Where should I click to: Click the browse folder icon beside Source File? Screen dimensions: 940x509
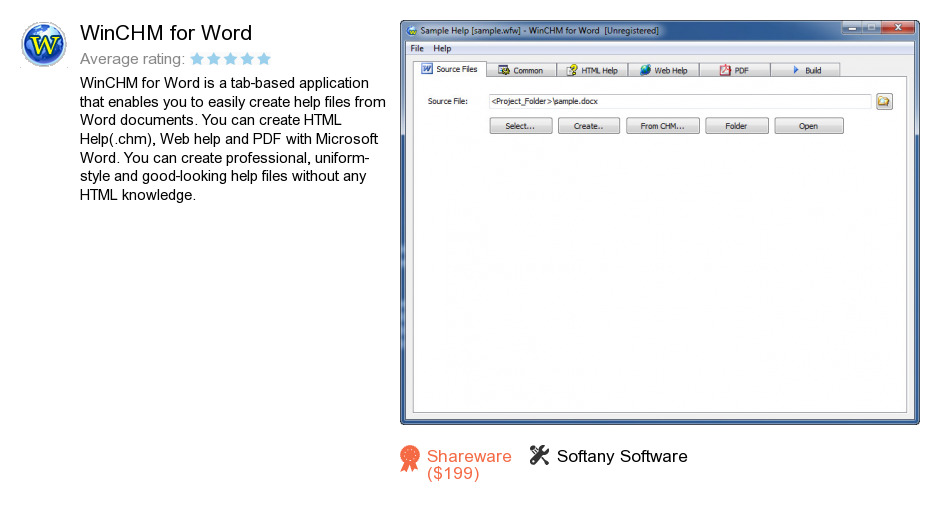point(884,101)
